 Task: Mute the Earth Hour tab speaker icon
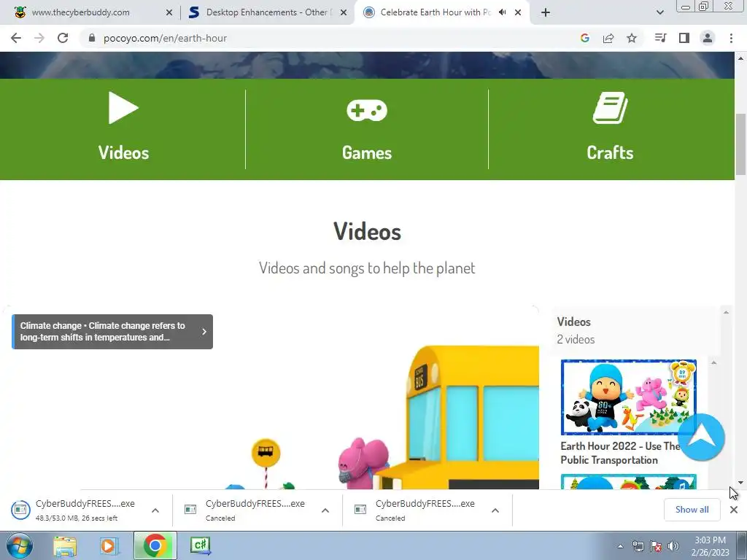(502, 12)
